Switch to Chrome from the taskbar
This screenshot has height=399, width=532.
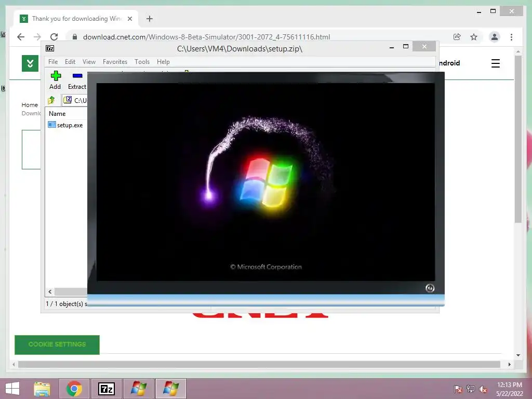pyautogui.click(x=74, y=389)
